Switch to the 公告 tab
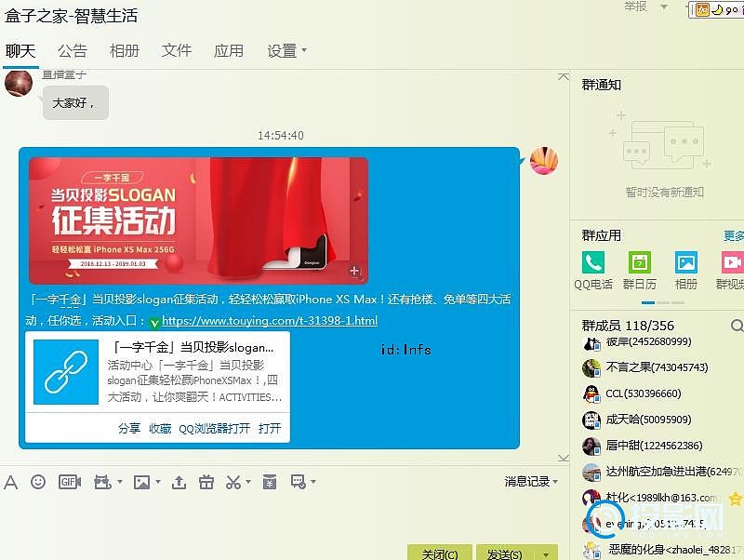 pyautogui.click(x=73, y=51)
